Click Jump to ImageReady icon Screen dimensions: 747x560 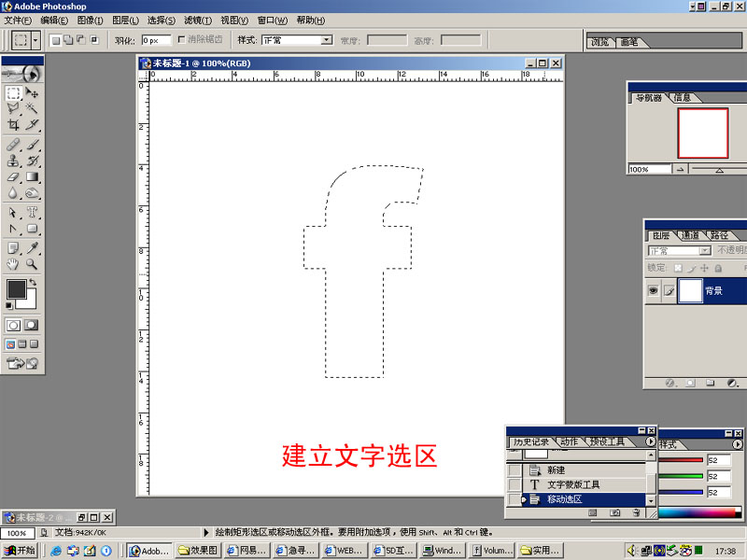[22, 363]
